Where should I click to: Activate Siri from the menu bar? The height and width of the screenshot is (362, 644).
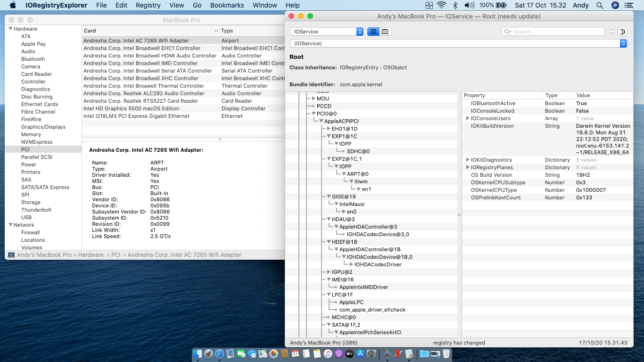point(615,5)
